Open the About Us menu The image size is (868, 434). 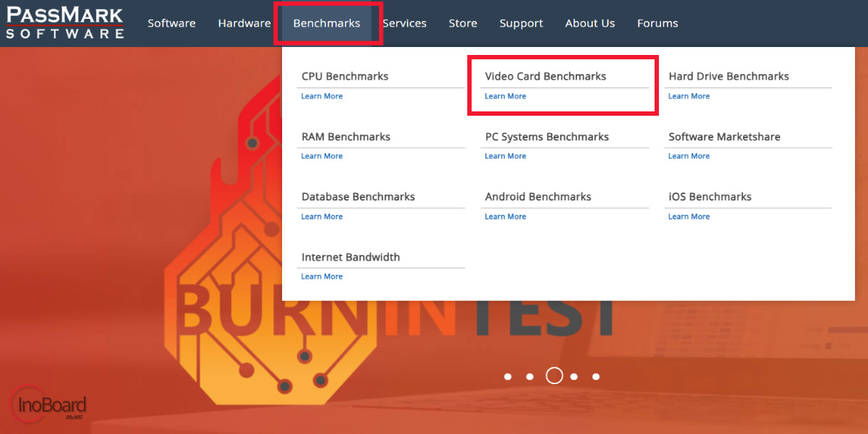click(590, 23)
